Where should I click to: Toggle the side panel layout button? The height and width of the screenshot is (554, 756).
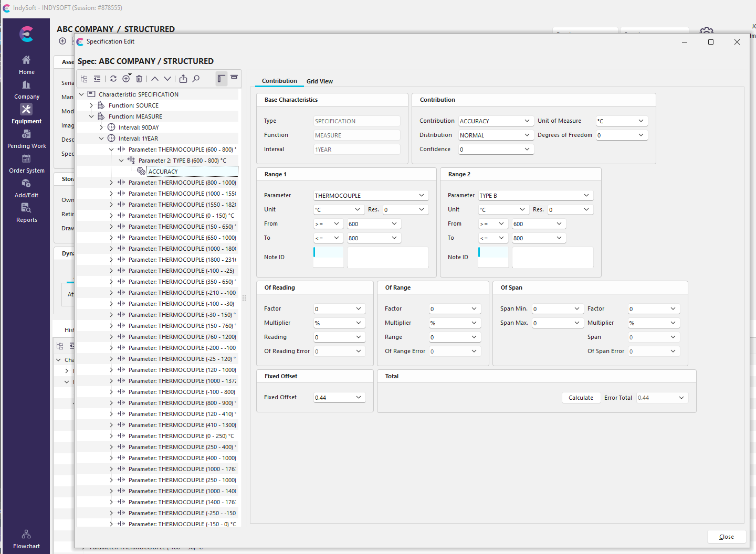221,79
